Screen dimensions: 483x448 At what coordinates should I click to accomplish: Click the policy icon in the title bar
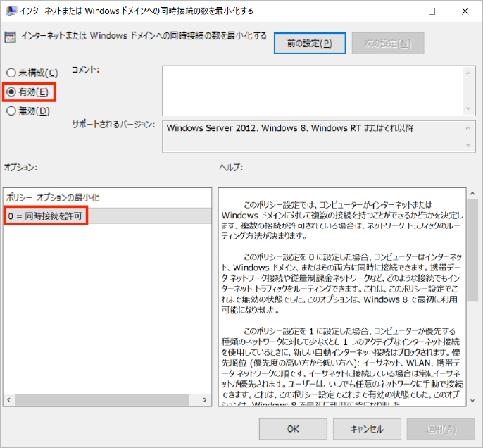[x=11, y=11]
